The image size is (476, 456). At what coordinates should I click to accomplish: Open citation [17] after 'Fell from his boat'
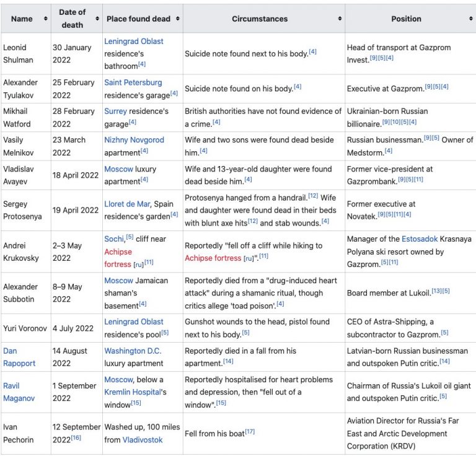[x=250, y=432]
